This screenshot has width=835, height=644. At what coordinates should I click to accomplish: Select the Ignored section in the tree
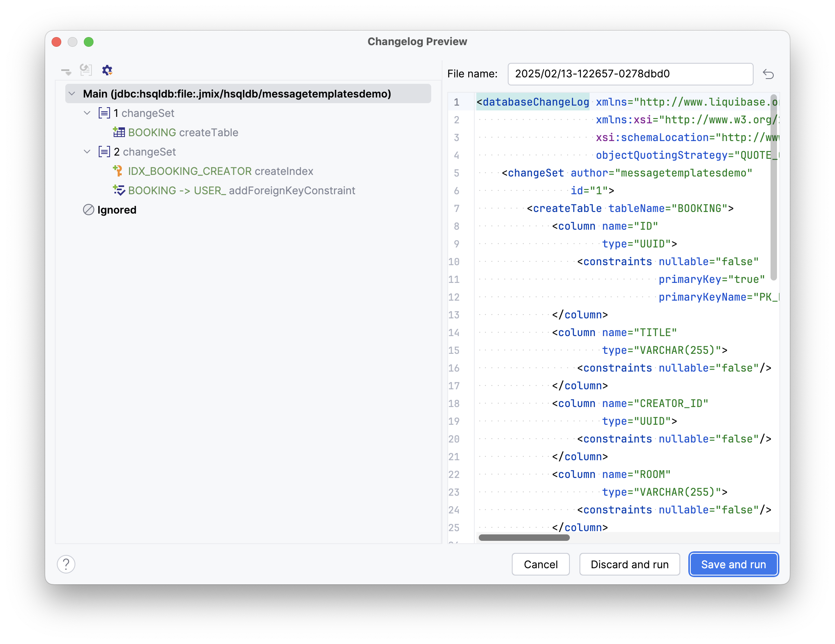[116, 210]
